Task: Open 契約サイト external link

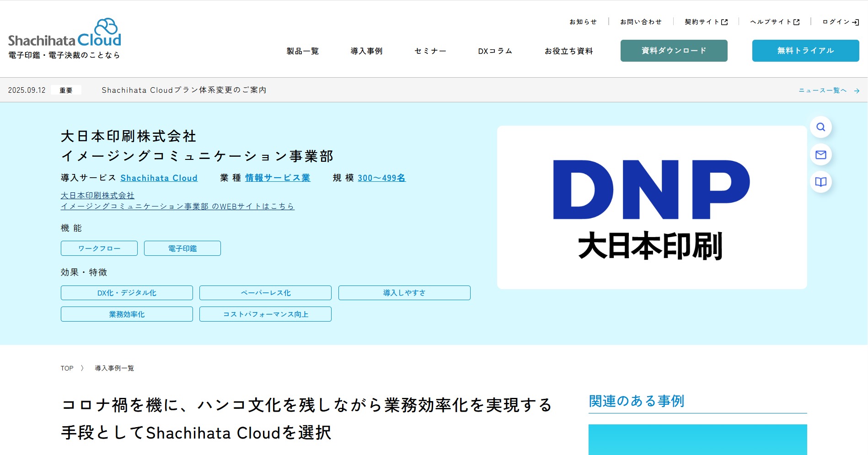Action: [706, 22]
